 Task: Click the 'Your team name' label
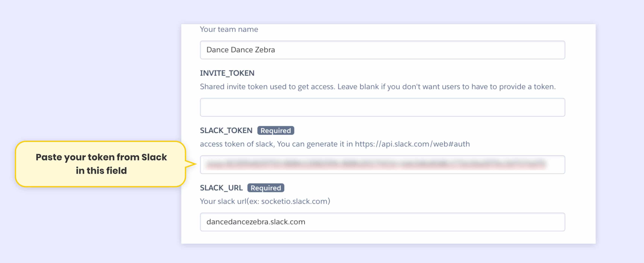229,29
